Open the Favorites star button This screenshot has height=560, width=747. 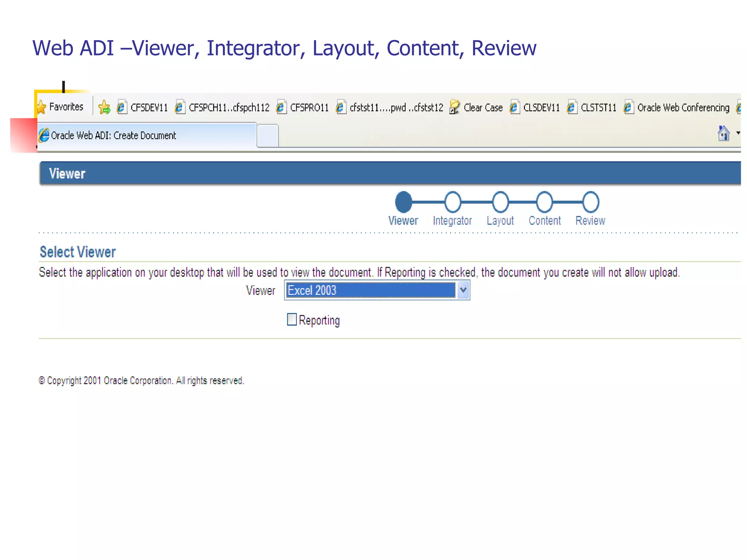61,107
